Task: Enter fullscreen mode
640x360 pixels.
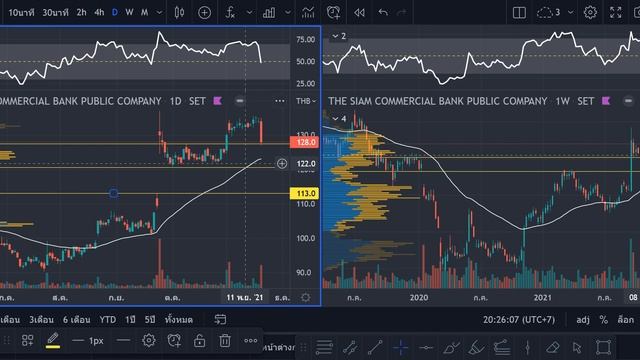Action: [x=616, y=13]
